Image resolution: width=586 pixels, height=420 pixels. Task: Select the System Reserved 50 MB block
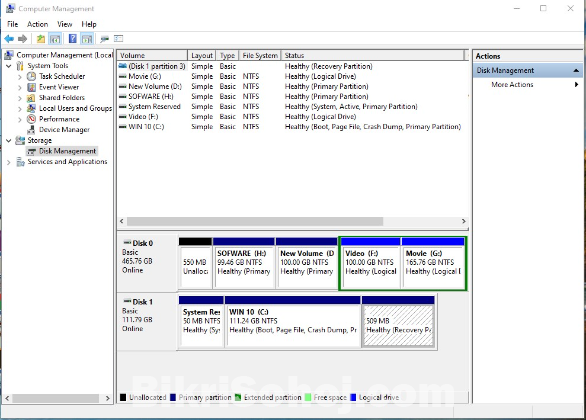[x=201, y=321]
